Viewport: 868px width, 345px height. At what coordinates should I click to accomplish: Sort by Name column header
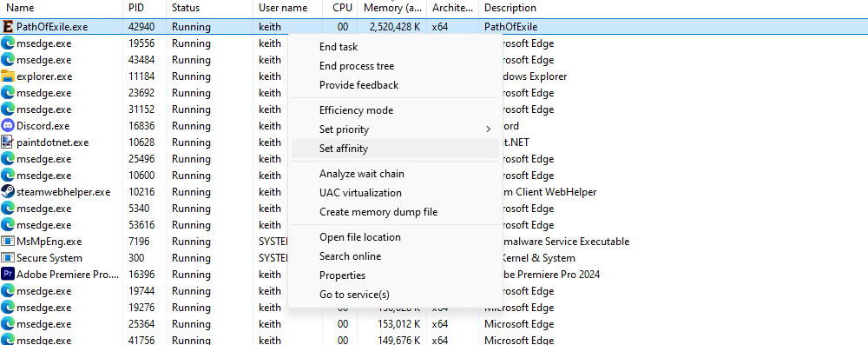61,8
